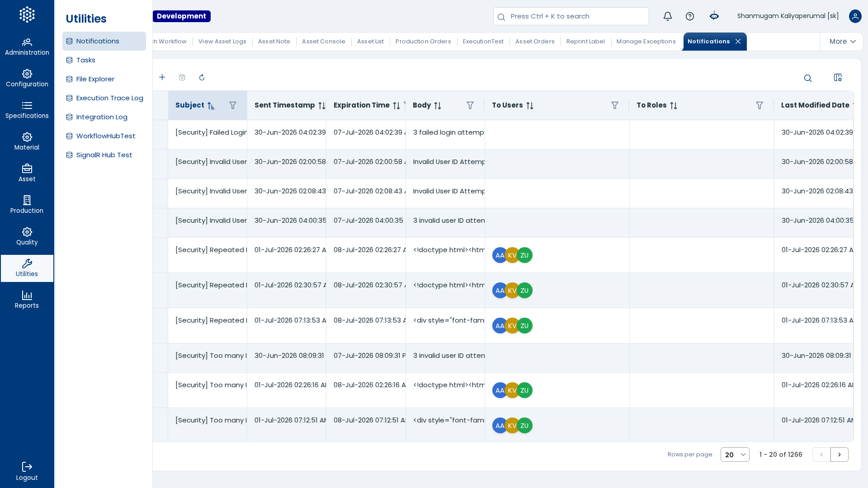The width and height of the screenshot is (868, 488).
Task: Select the "[Security] Failed Login" subject cell
Action: click(x=208, y=135)
